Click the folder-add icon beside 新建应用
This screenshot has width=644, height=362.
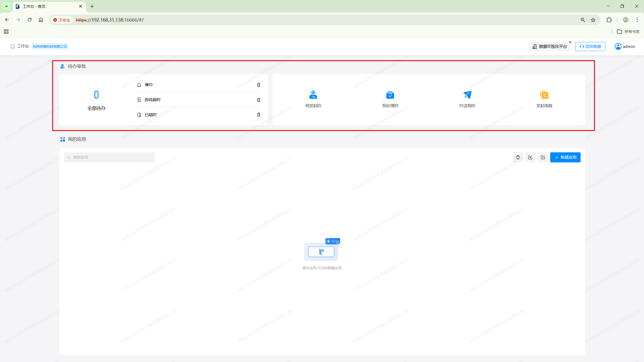tap(543, 157)
